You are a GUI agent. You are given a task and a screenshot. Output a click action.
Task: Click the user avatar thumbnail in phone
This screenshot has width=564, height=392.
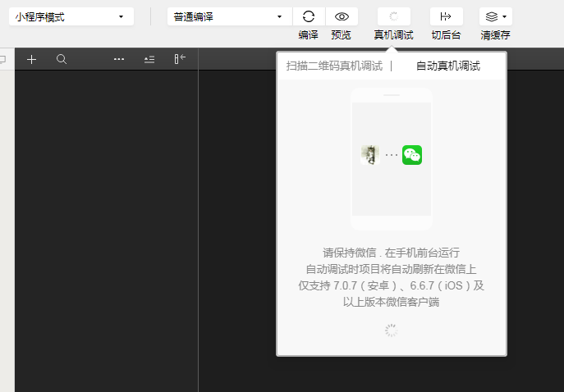[x=370, y=155]
